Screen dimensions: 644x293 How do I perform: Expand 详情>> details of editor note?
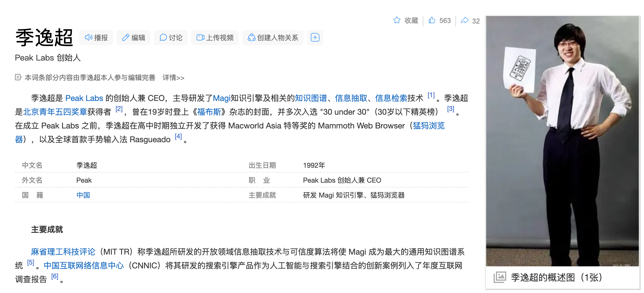point(173,78)
